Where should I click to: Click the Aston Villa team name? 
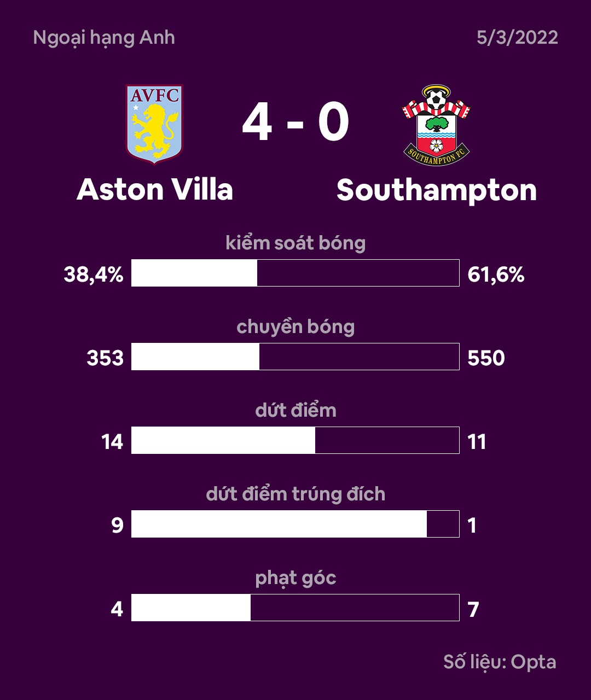tap(155, 190)
